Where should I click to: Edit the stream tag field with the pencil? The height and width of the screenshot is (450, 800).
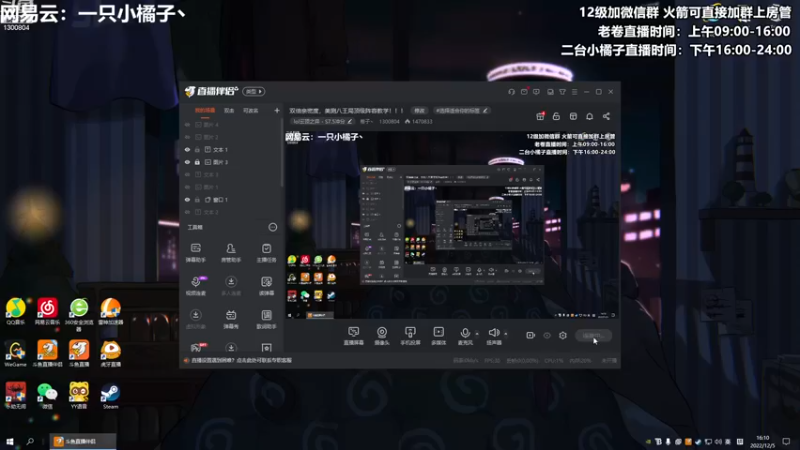point(485,110)
